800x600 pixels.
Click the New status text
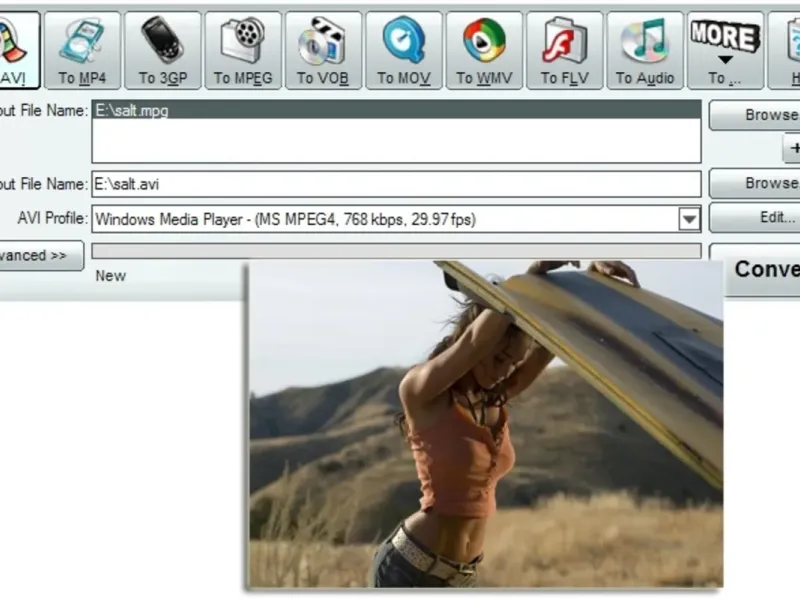tap(111, 276)
